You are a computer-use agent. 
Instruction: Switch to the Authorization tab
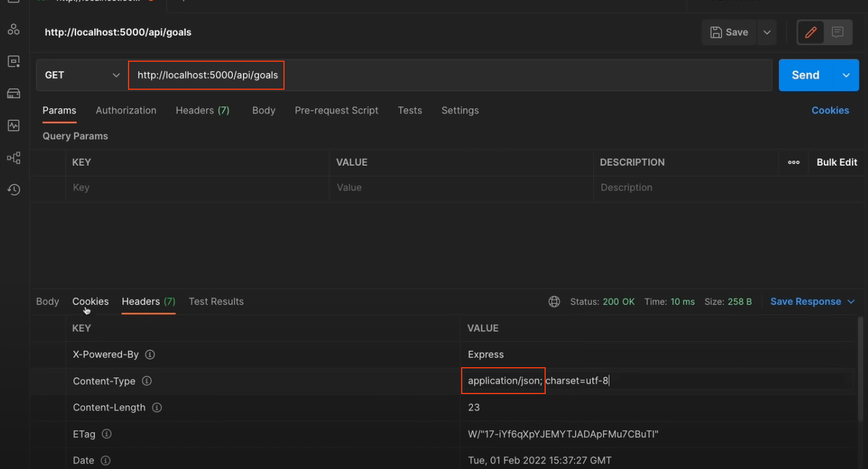[x=126, y=110]
